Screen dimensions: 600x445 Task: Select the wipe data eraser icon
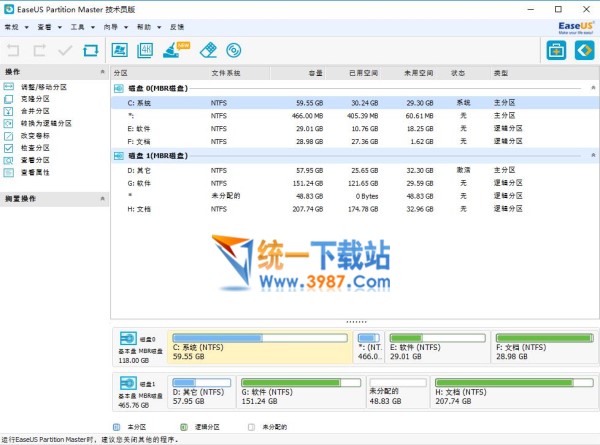[x=208, y=50]
